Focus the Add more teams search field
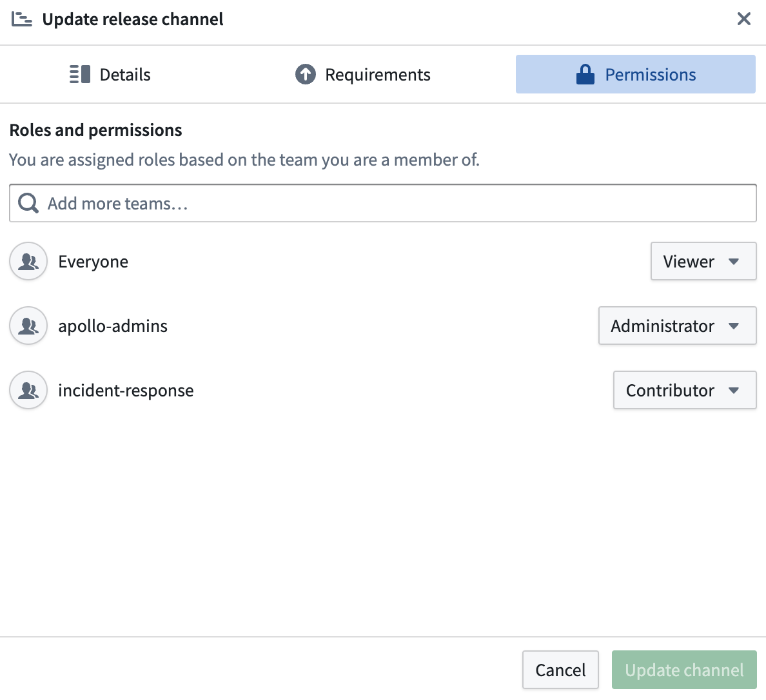 (x=383, y=203)
